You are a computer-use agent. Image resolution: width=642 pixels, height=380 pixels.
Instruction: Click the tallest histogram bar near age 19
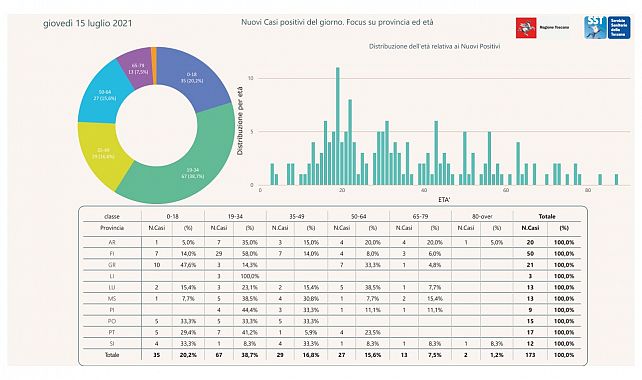tap(338, 126)
